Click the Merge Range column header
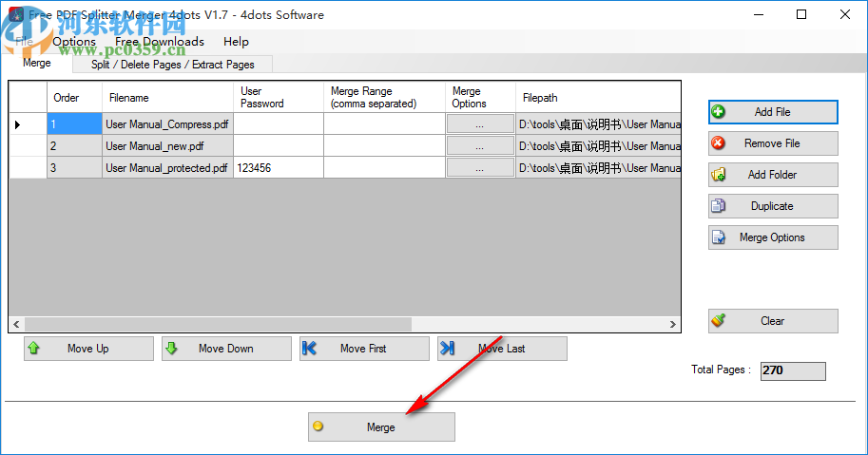The height and width of the screenshot is (455, 868). (385, 97)
